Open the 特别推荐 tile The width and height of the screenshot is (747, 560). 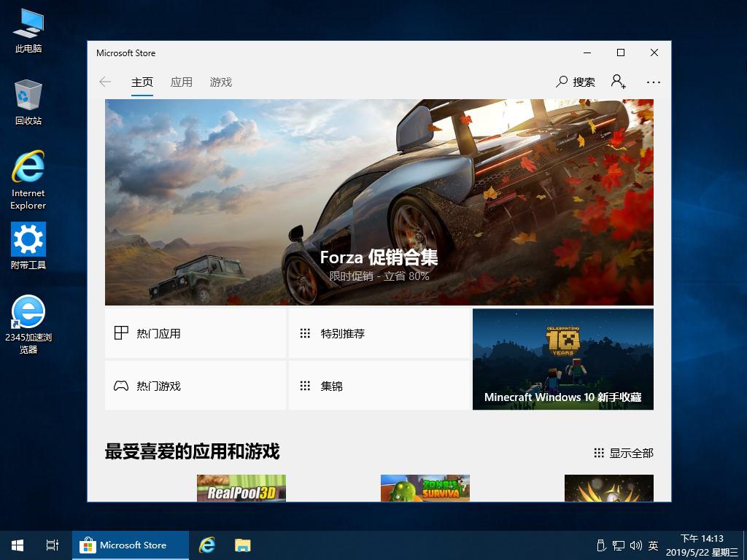[x=379, y=333]
